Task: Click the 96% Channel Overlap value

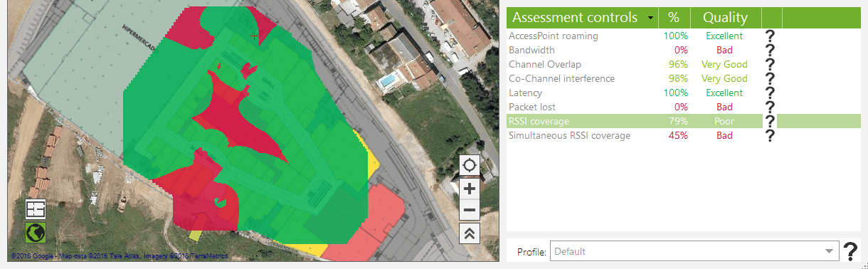Action: click(678, 64)
